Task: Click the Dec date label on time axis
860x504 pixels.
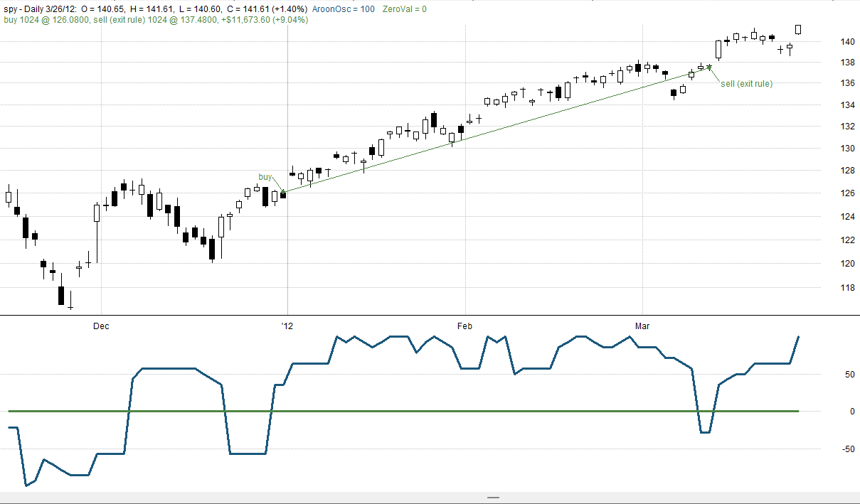Action: click(101, 326)
